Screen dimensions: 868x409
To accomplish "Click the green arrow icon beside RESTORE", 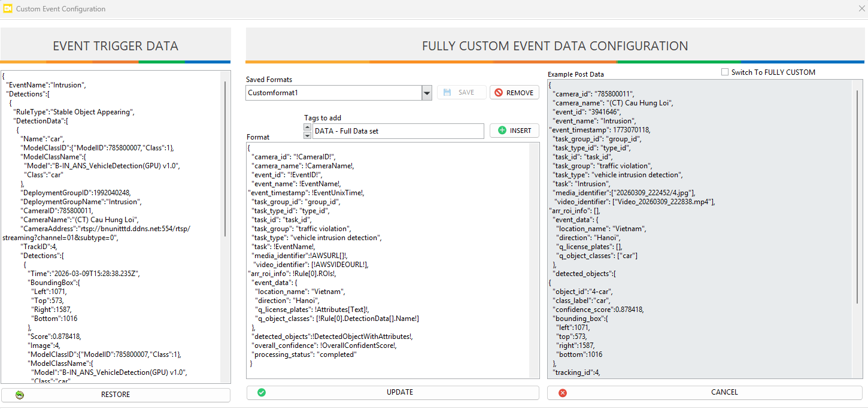I will click(20, 395).
